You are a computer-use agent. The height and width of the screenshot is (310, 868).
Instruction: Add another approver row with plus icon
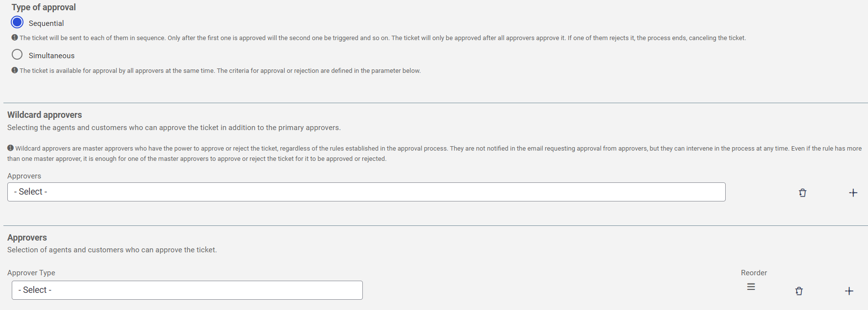click(849, 291)
